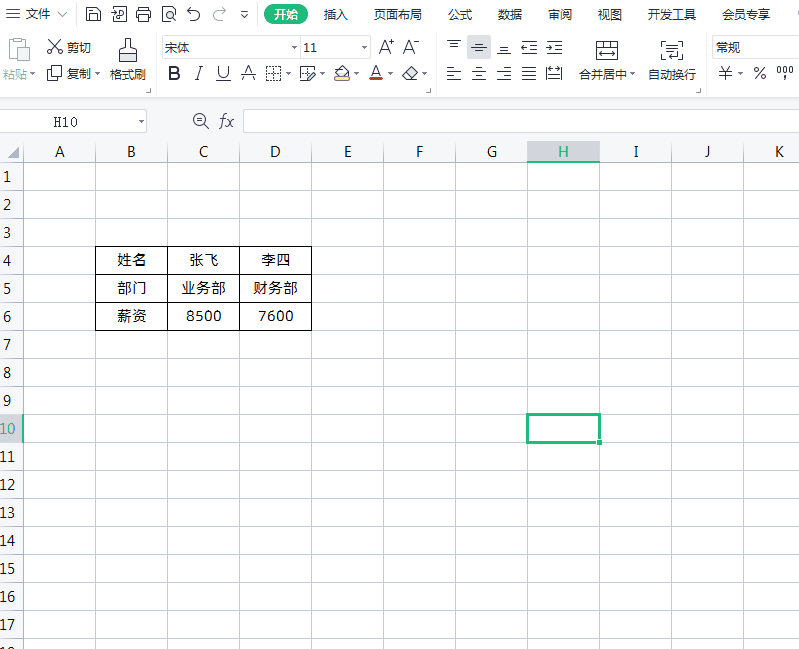Expand the 粘贴 paste options arrow
Viewport: 799px width, 649px height.
[33, 74]
